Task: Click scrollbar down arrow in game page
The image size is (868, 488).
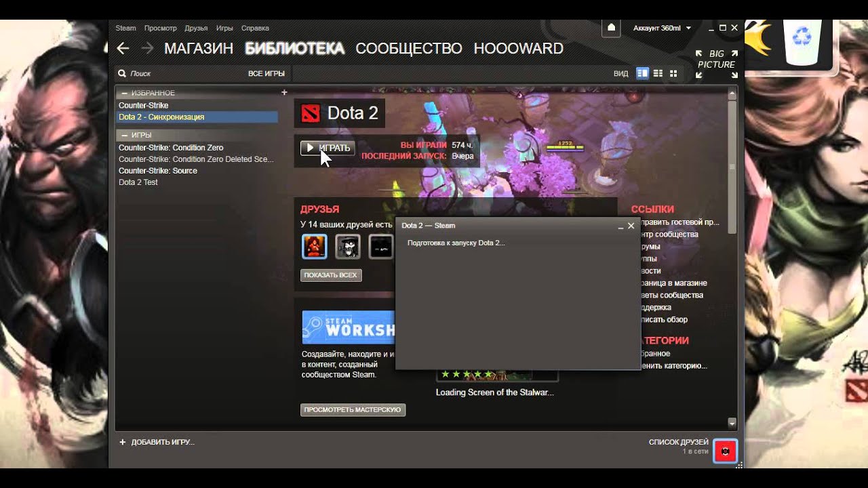Action: pyautogui.click(x=732, y=423)
